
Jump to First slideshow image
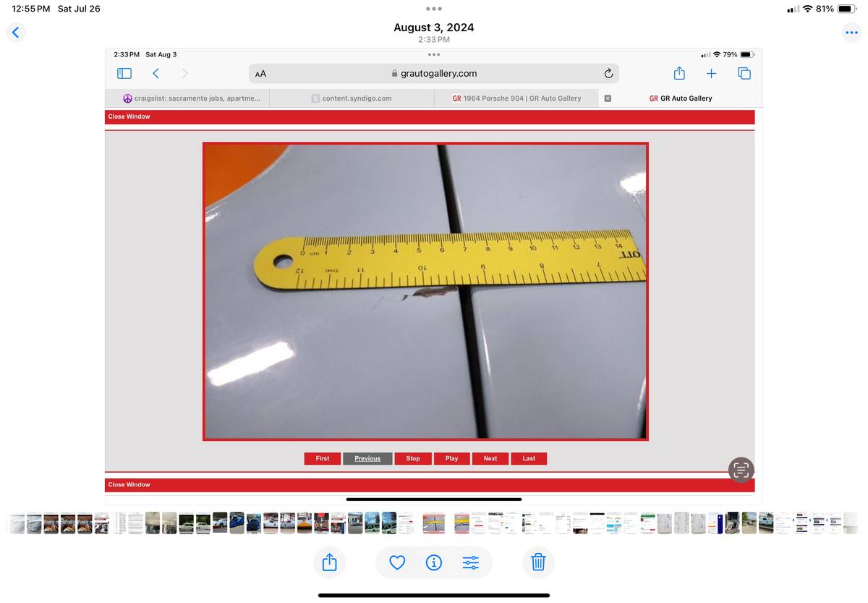323,458
